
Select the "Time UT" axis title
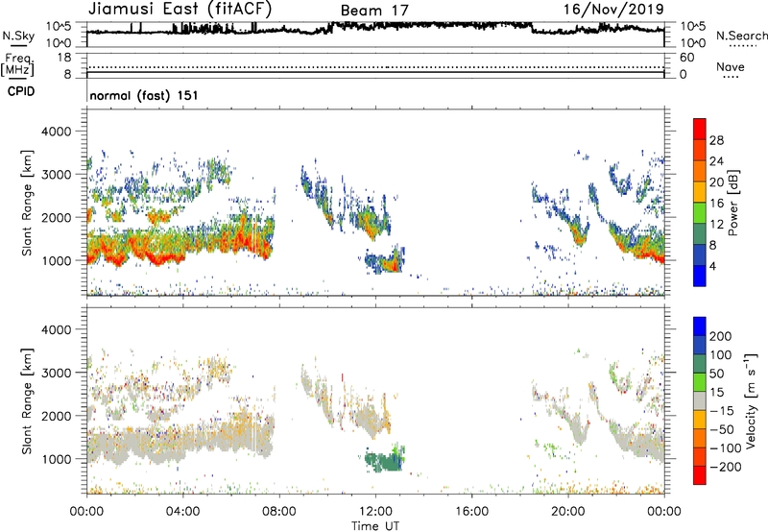coord(375,525)
